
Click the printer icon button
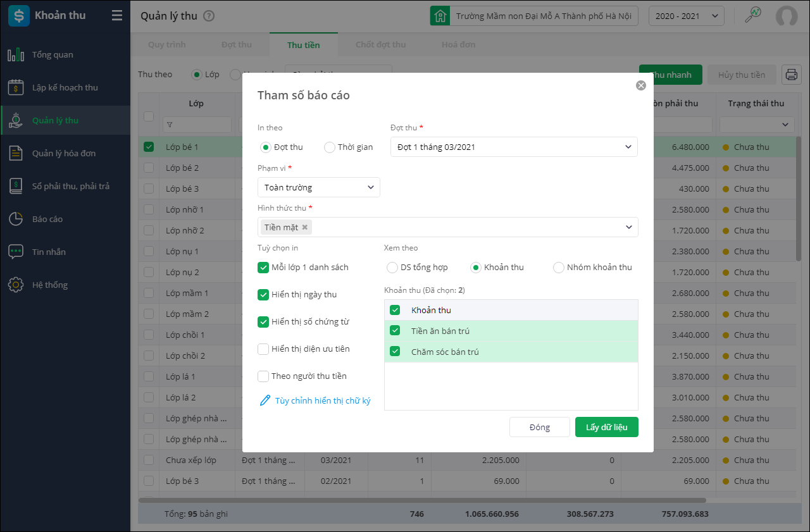tap(791, 75)
